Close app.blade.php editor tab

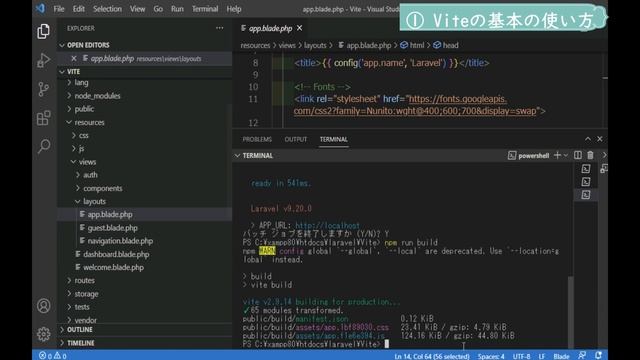click(300, 28)
